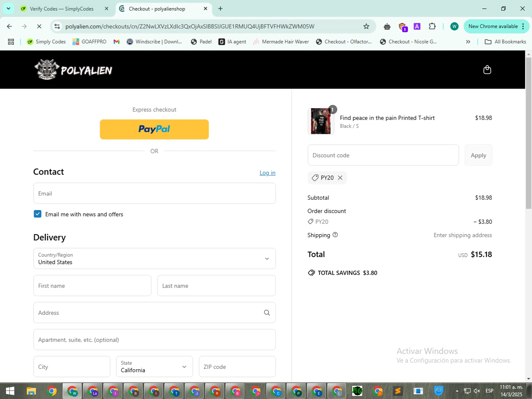The height and width of the screenshot is (399, 532).
Task: Click the ESP language indicator
Action: tap(489, 391)
